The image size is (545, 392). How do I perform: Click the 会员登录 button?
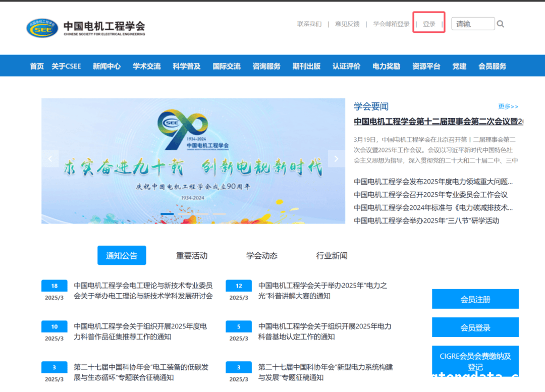pos(475,327)
